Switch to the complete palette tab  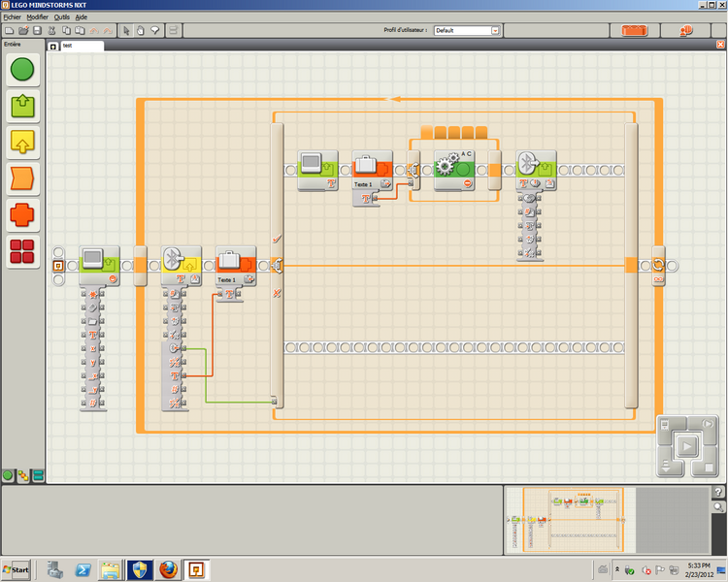(22, 475)
